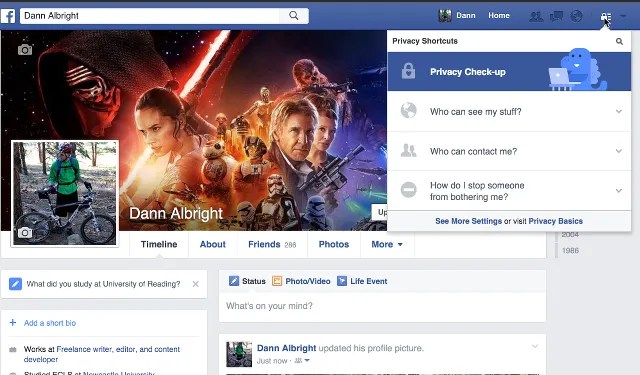Open notifications globe icon
The width and height of the screenshot is (640, 375).
(x=576, y=16)
